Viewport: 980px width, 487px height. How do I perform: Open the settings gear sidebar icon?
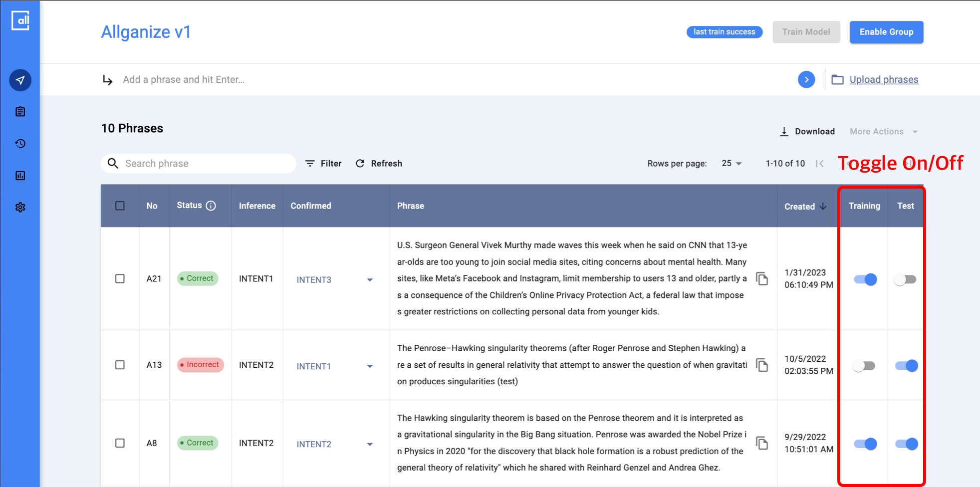point(20,207)
